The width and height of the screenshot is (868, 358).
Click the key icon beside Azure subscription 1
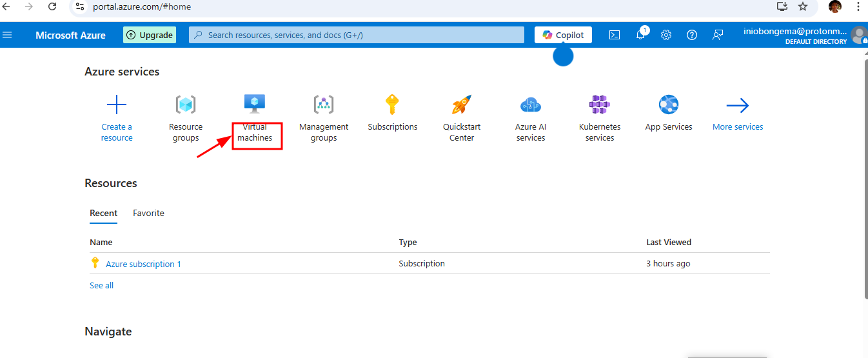pos(95,263)
